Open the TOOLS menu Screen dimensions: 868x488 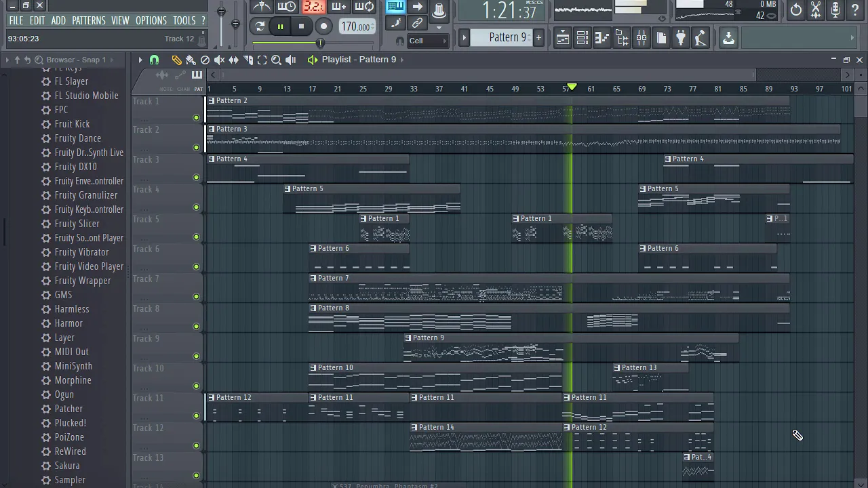coord(184,20)
